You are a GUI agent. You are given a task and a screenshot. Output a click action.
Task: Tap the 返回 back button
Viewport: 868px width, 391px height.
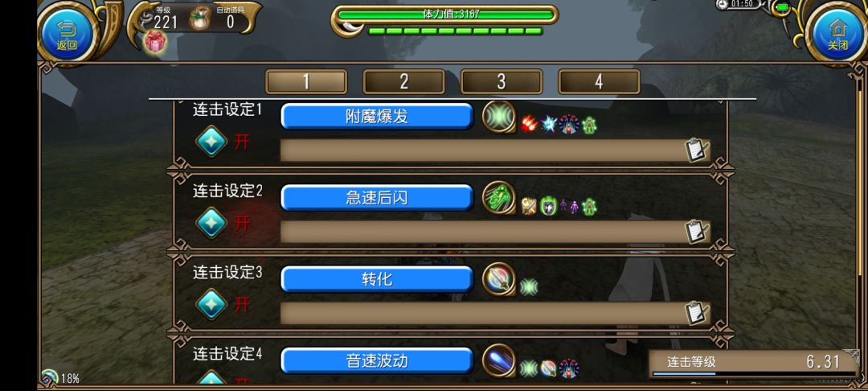[67, 33]
